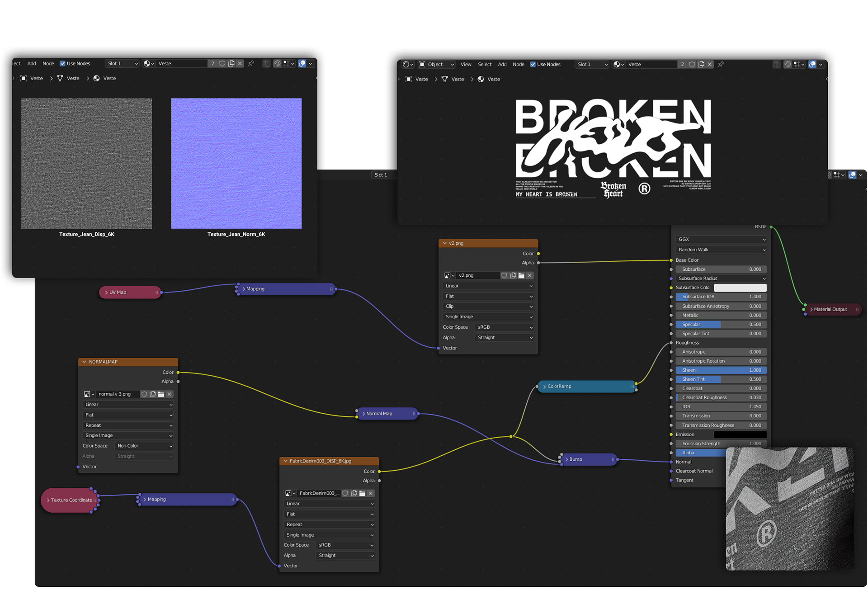Click the Emission black color swatch
The width and height of the screenshot is (868, 590).
coord(740,434)
